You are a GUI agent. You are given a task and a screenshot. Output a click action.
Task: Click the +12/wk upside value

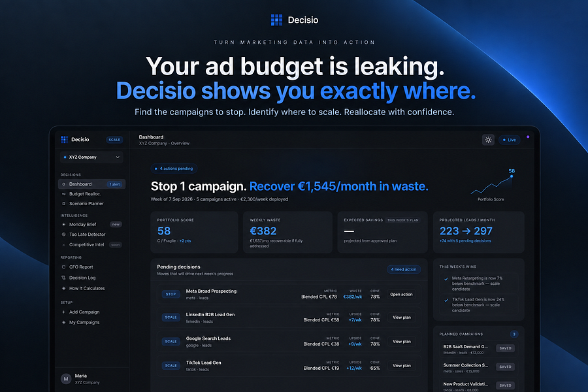[x=354, y=368]
